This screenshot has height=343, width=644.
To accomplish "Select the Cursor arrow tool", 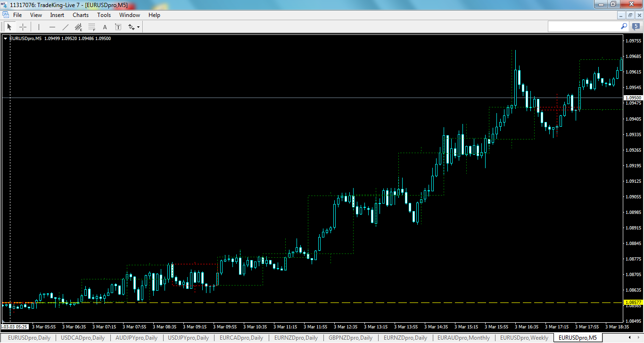I will [x=9, y=27].
